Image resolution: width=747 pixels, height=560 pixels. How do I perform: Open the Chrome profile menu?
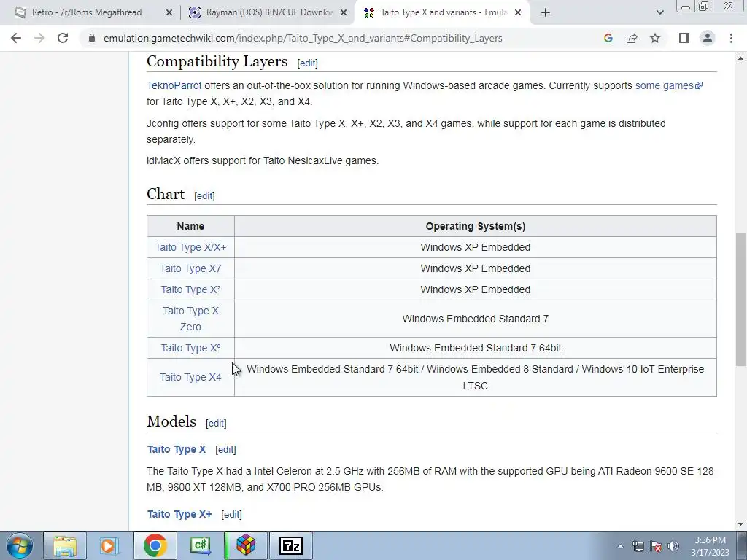coord(708,38)
